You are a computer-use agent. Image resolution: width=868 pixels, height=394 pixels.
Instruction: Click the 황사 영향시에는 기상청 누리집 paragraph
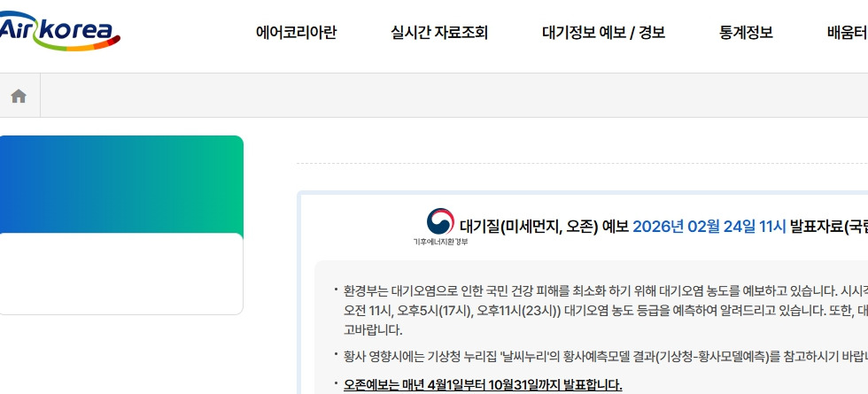point(606,357)
